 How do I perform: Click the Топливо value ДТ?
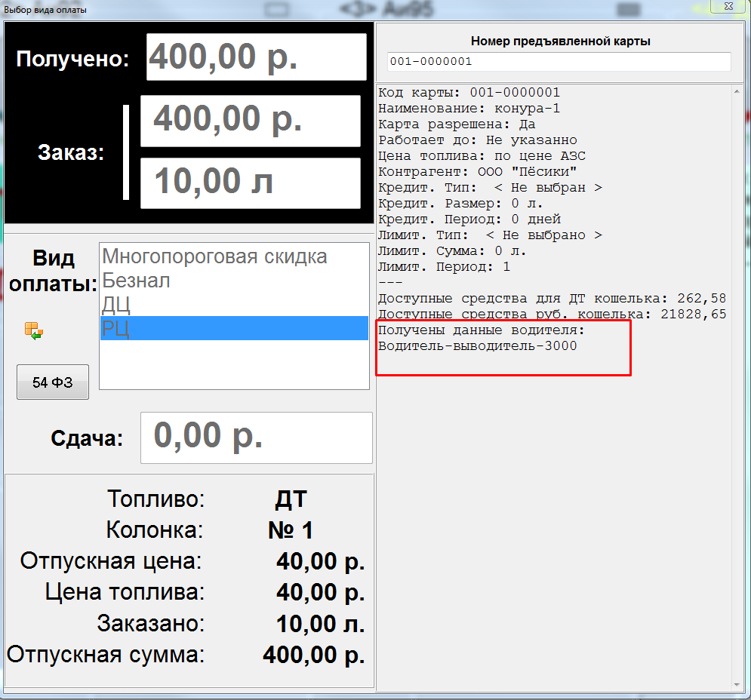291,499
